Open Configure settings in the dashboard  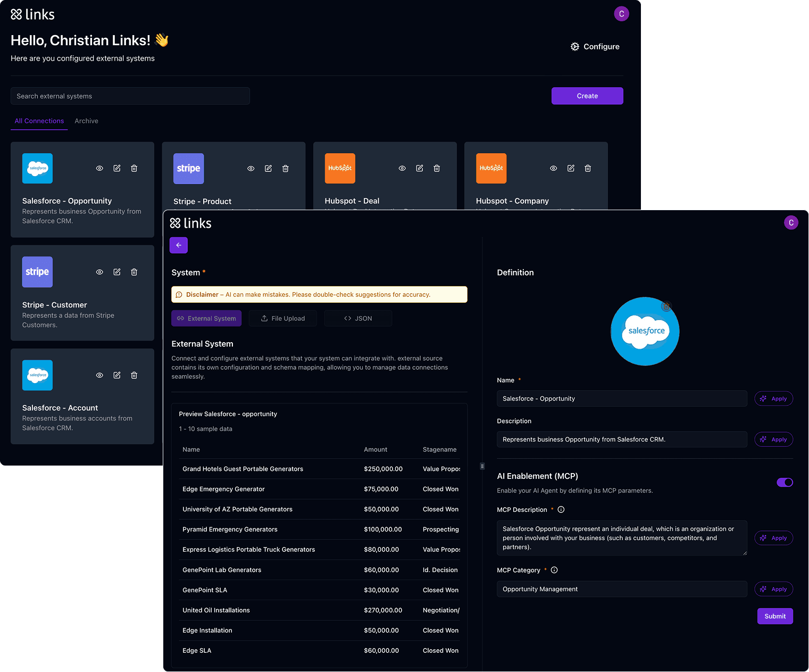[595, 47]
